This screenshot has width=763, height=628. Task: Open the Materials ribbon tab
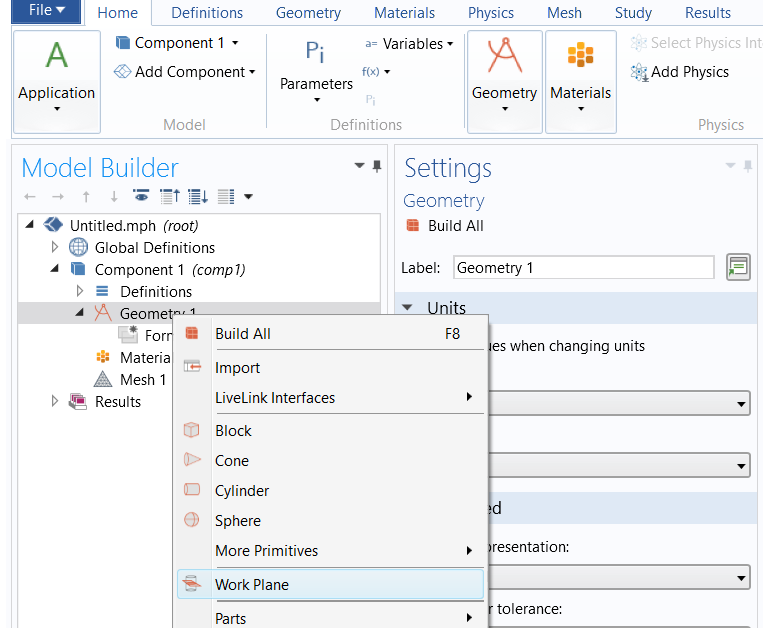pos(404,13)
